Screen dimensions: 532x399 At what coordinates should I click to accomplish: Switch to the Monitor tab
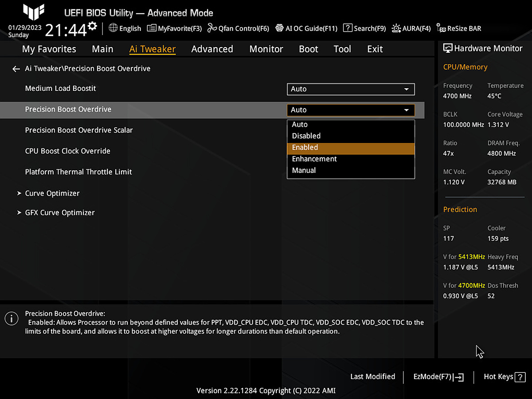tap(266, 49)
